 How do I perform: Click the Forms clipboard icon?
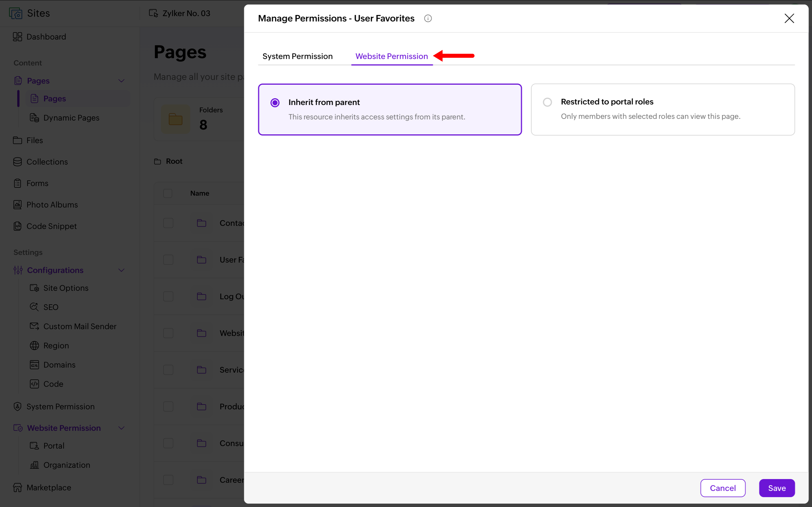pos(18,183)
